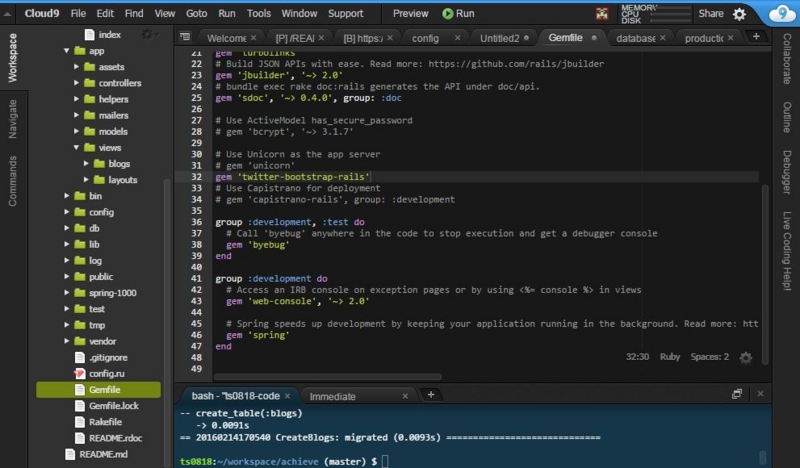Add a new editor tab
800x468 pixels.
tap(756, 36)
